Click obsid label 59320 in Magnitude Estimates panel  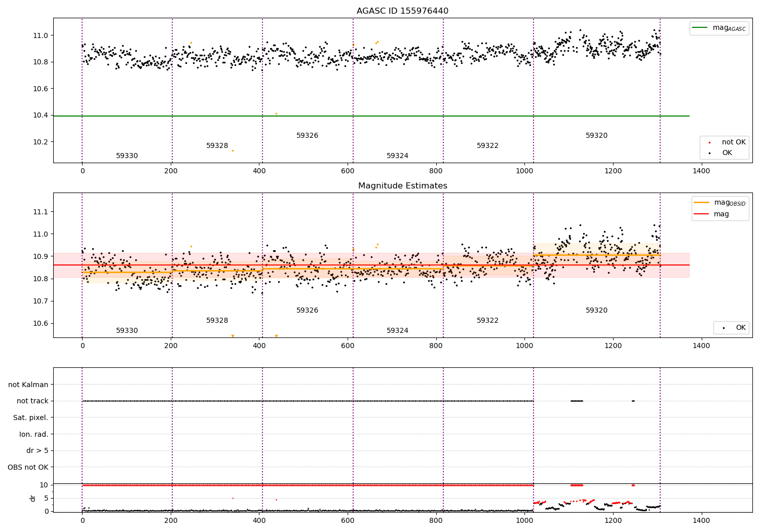(x=596, y=311)
